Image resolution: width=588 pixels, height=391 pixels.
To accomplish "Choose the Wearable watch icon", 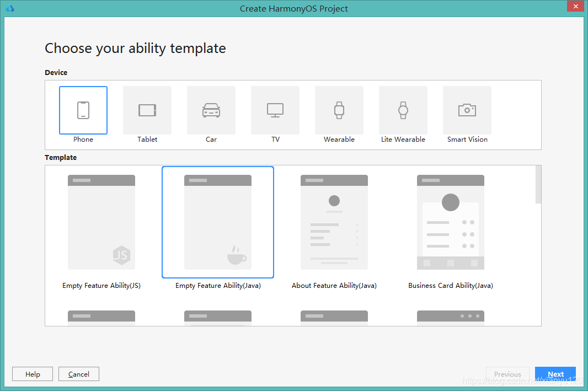I will 339,110.
